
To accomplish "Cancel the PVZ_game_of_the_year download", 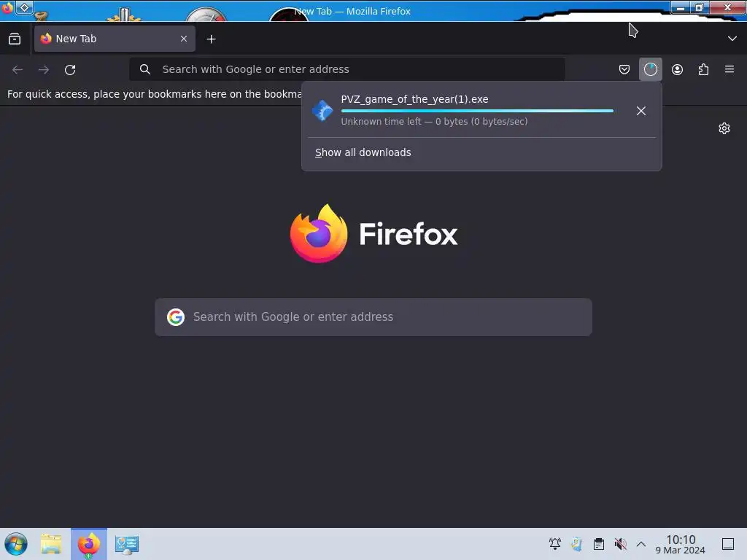I will tap(641, 111).
